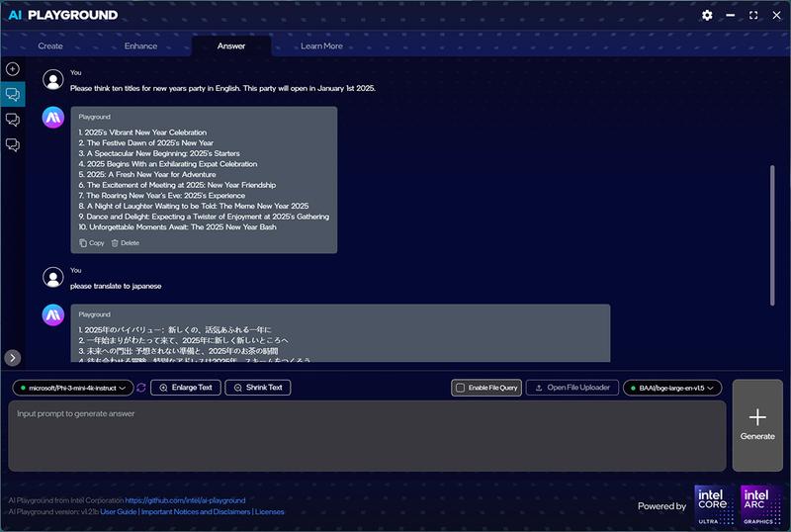Viewport: 791px width, 532px height.
Task: Click Generate to produce answer
Action: [757, 425]
